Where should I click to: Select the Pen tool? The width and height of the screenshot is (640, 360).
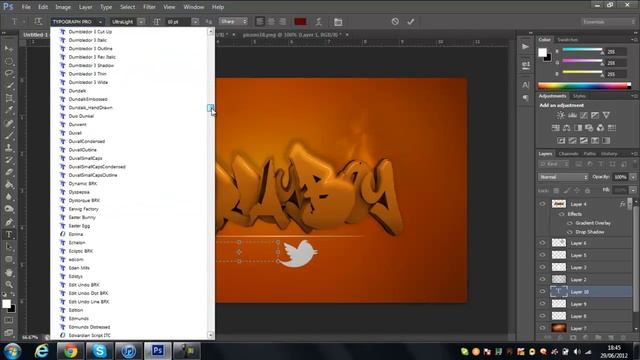click(x=9, y=222)
